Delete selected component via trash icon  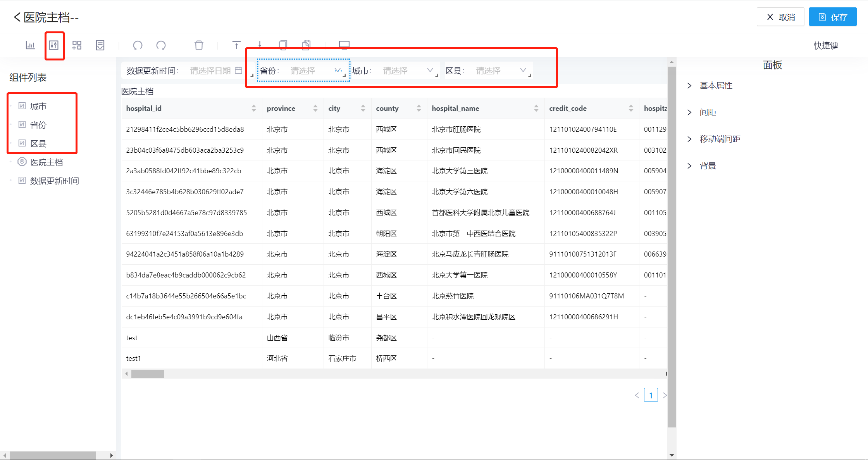[x=199, y=45]
